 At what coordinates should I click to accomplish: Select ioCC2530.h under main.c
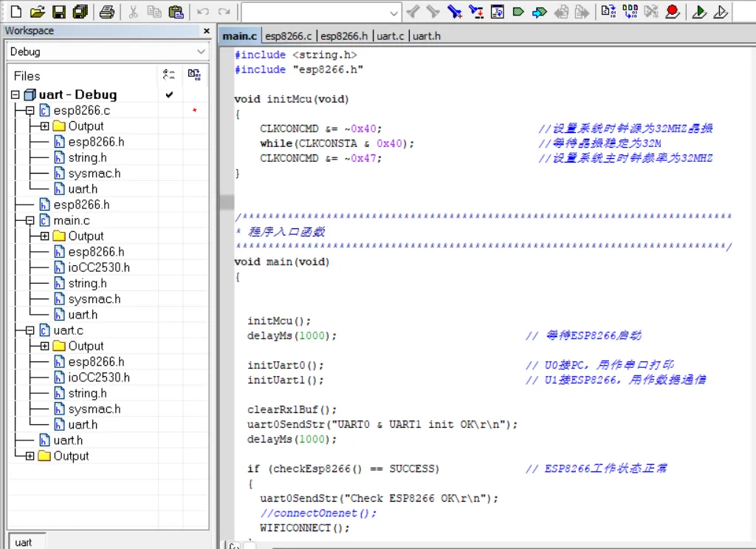pos(99,267)
